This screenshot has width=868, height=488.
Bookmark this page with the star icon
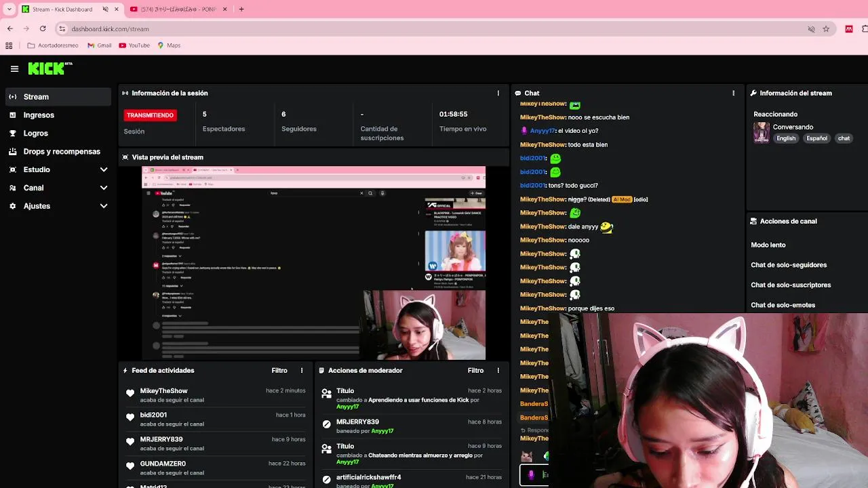826,29
